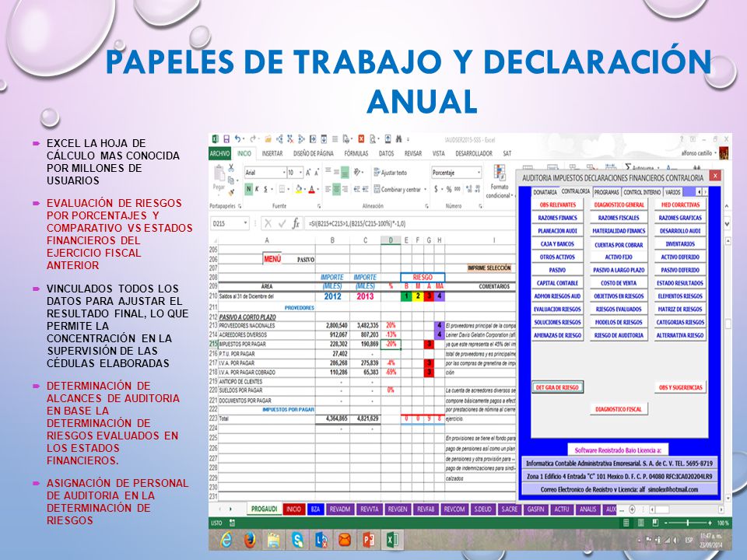Image resolution: width=747 pixels, height=560 pixels.
Task: Click the orientation text-angle icon
Action: (357, 173)
